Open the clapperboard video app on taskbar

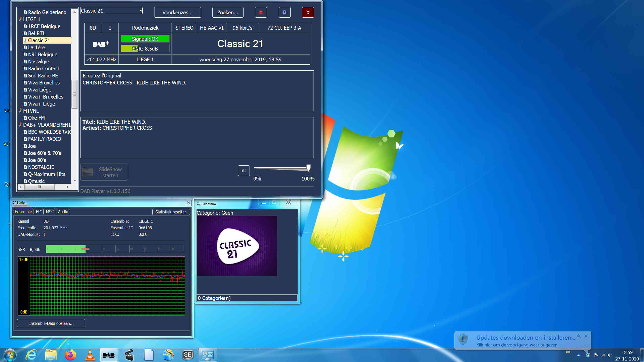tap(129, 355)
